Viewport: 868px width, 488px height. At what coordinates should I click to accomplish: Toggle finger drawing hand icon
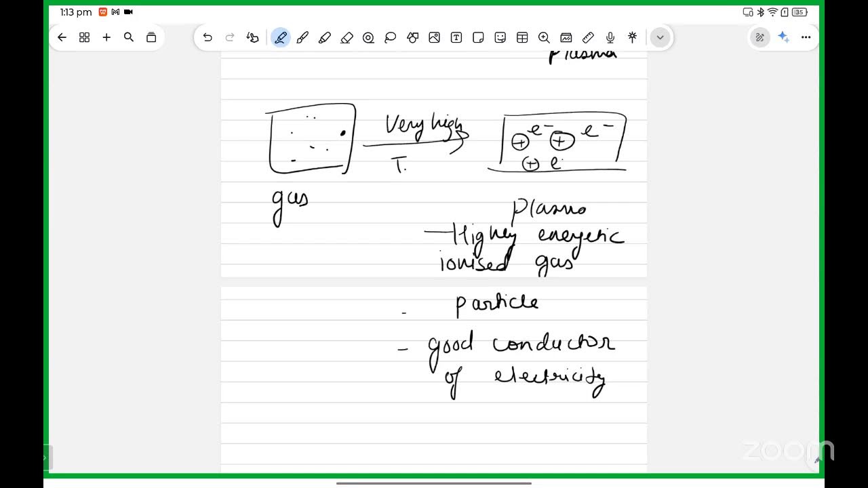point(252,38)
